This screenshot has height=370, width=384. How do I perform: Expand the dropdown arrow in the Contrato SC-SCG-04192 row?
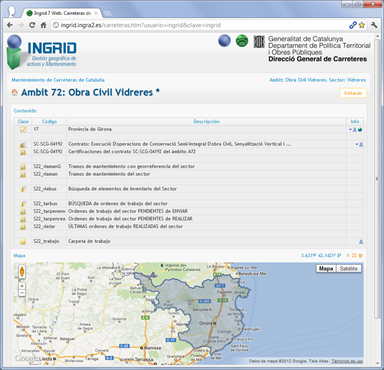[x=356, y=145]
